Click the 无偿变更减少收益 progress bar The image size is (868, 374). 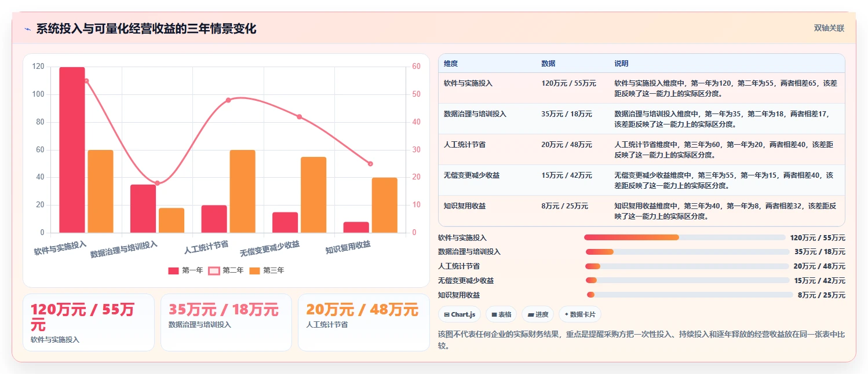point(687,280)
